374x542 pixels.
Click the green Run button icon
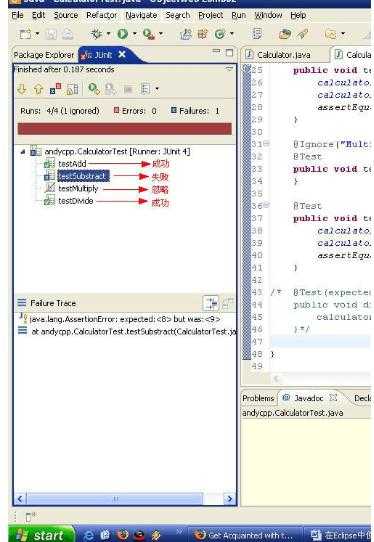[x=122, y=34]
